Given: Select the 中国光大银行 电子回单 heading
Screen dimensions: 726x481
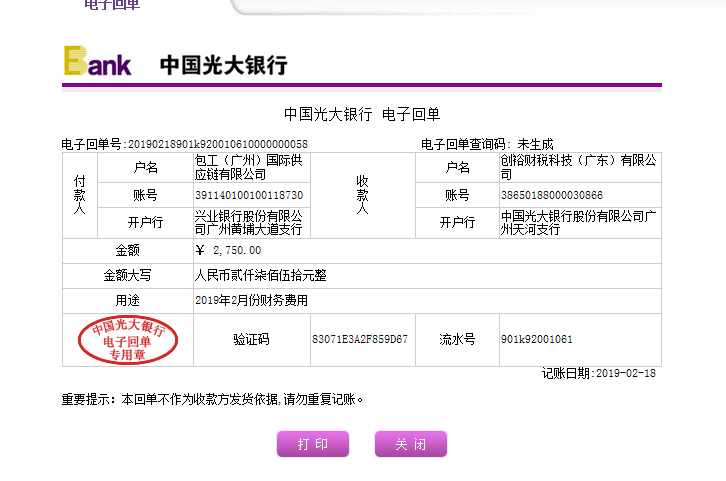Looking at the screenshot, I should [362, 114].
